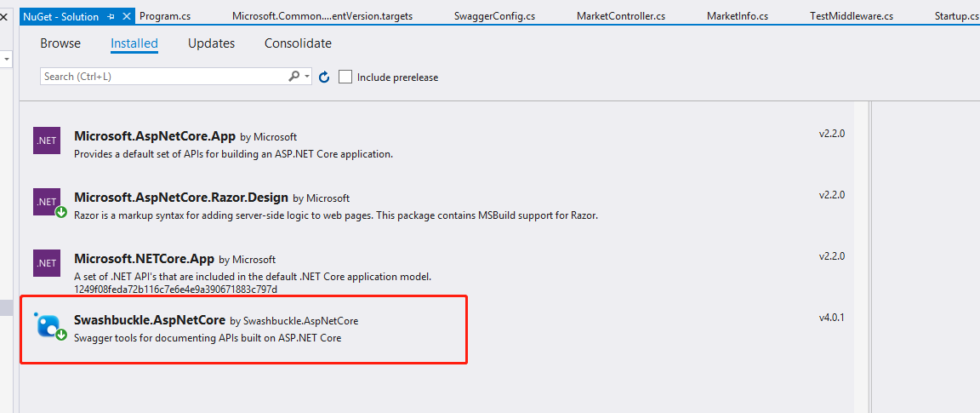Click the Microsoft.NETCore.App .NET icon

tap(47, 263)
